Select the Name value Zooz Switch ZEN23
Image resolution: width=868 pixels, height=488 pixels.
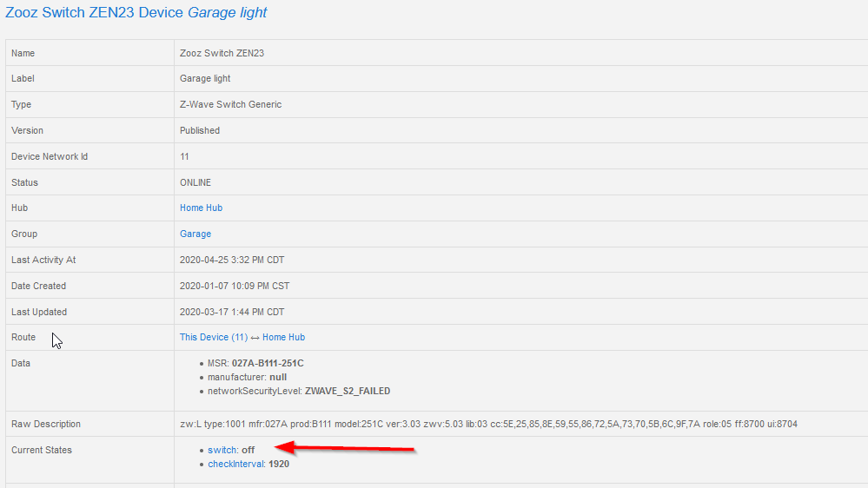tap(222, 54)
